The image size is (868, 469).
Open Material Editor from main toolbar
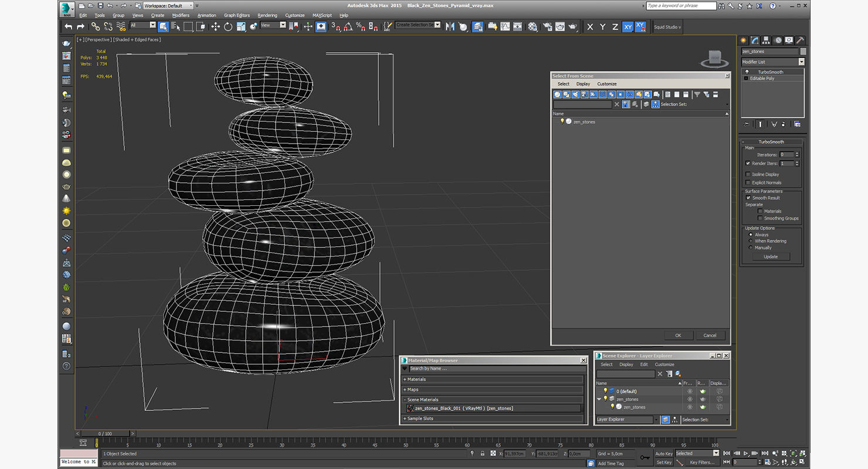533,26
